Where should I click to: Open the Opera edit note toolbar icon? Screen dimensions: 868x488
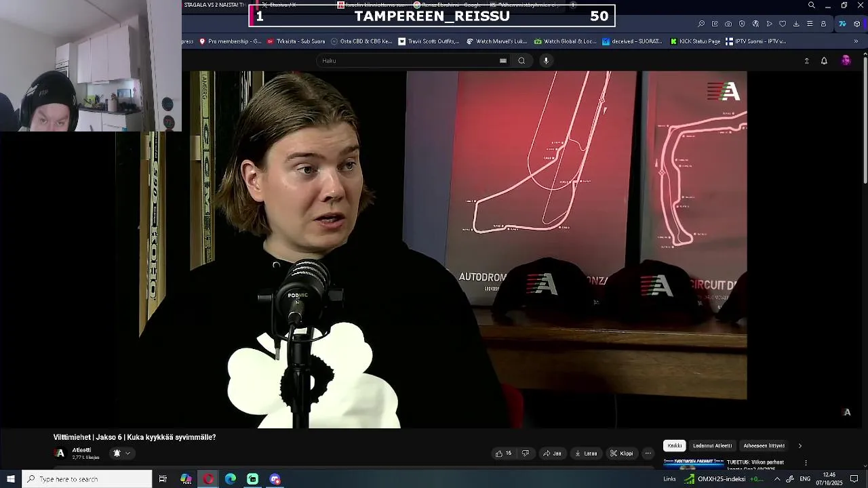click(x=715, y=24)
